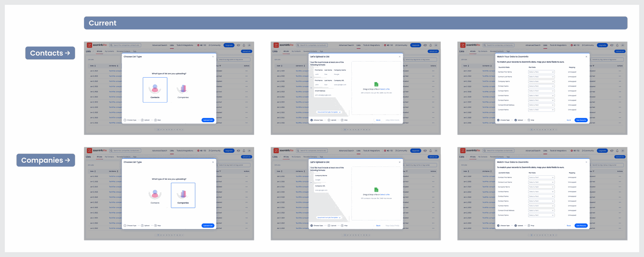644x257 pixels.
Task: Click JA avatar in Contacts-row first screen
Action: pos(249,45)
